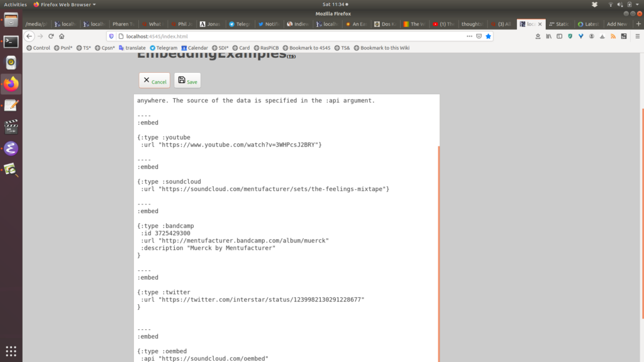
Task: Open the clock Sat 11:34 calendar
Action: point(335,4)
